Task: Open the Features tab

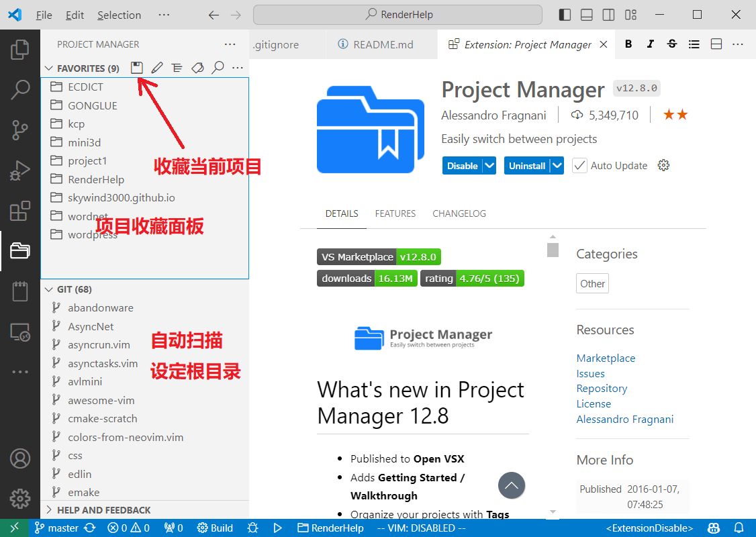Action: point(395,213)
